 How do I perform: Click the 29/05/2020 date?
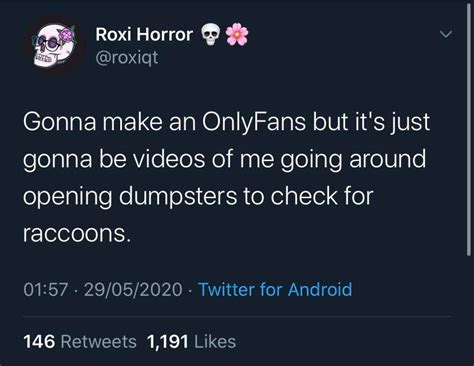tap(133, 289)
